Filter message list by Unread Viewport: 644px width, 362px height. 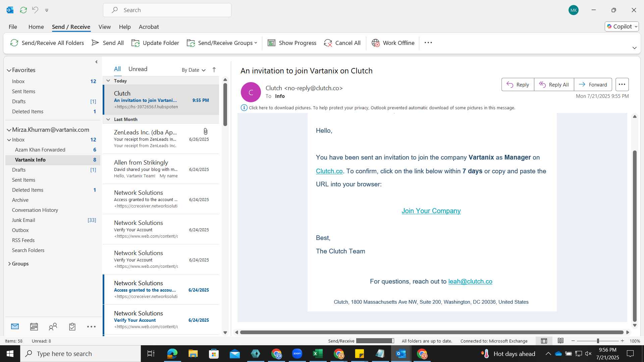(138, 69)
